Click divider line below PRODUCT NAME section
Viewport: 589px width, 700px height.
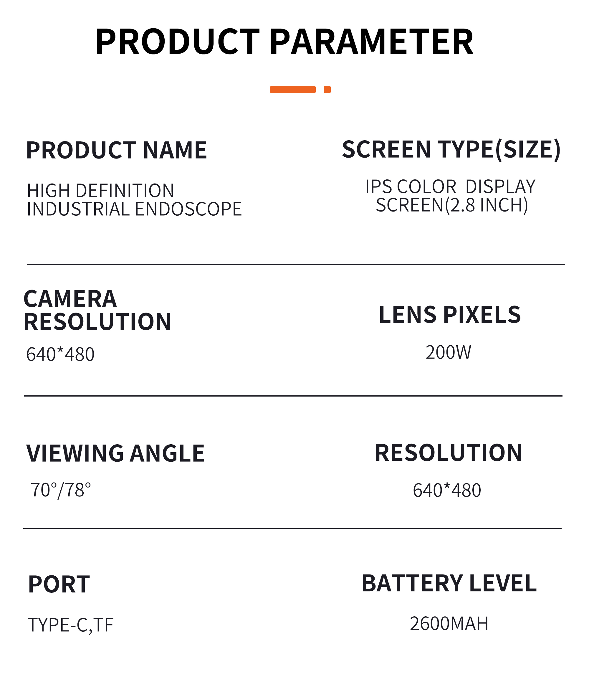tap(296, 265)
